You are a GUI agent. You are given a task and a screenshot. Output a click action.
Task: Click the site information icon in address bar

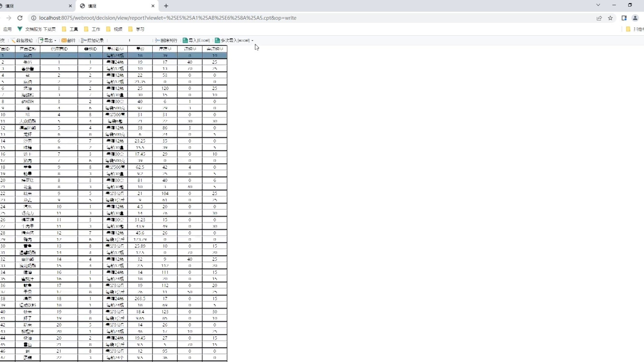34,18
